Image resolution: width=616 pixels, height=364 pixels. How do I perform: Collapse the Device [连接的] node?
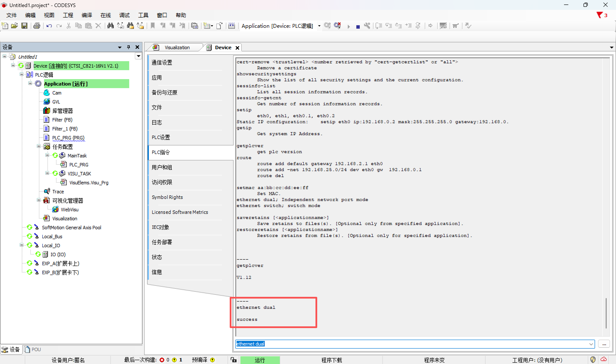coord(13,65)
